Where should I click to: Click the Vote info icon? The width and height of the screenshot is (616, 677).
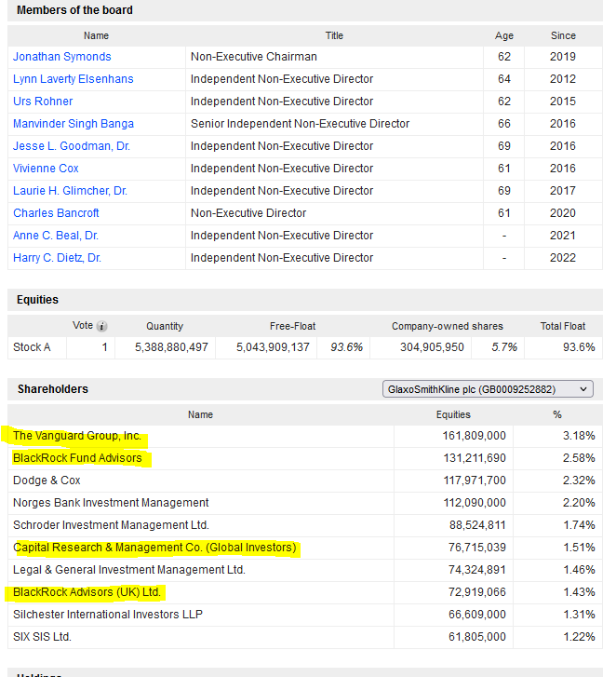click(101, 326)
